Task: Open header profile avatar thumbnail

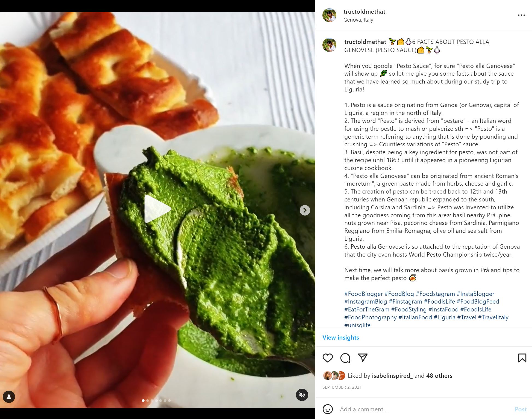Action: point(329,15)
